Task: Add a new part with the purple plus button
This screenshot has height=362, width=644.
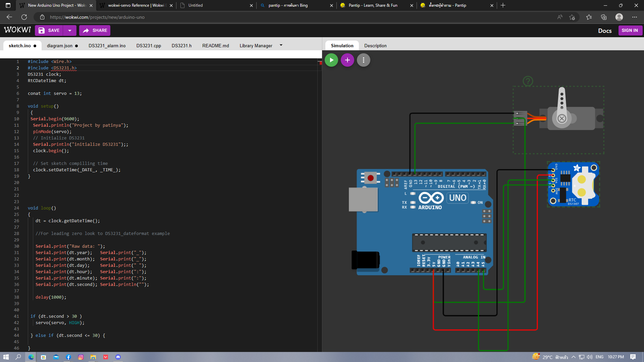Action: (x=347, y=60)
